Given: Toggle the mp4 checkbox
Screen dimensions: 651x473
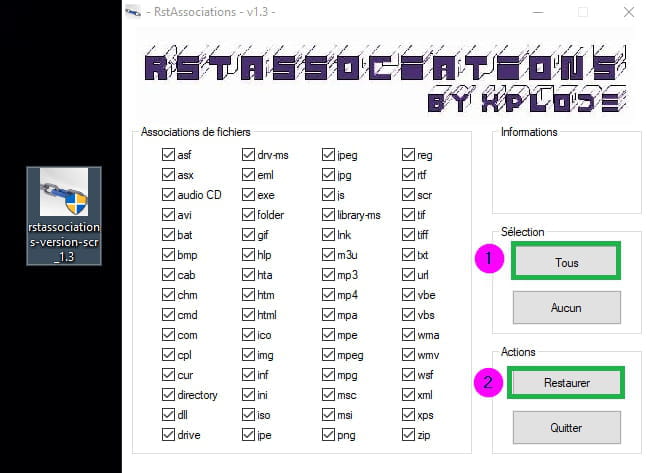Looking at the screenshot, I should [328, 294].
